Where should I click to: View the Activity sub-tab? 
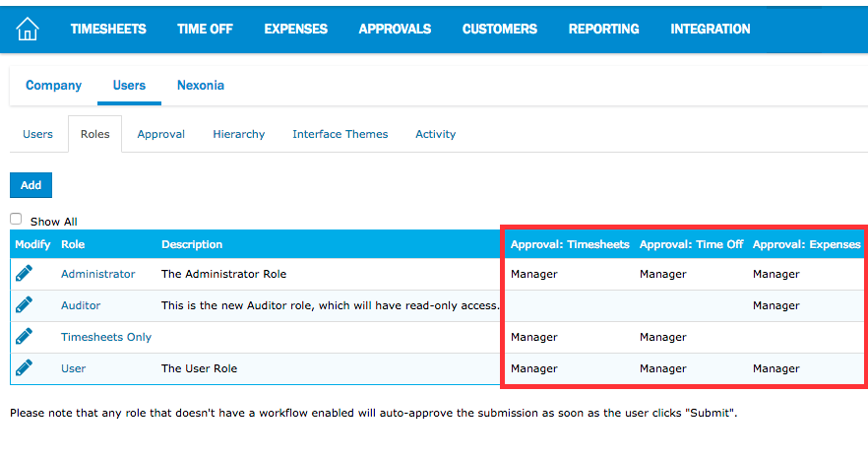coord(436,134)
